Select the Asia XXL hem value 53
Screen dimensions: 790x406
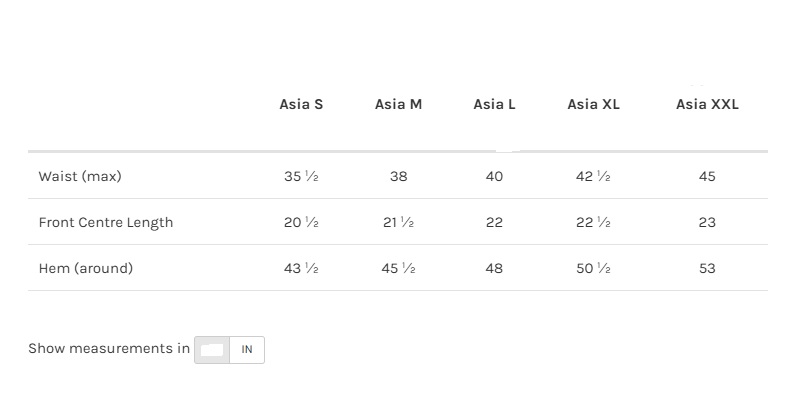click(707, 268)
